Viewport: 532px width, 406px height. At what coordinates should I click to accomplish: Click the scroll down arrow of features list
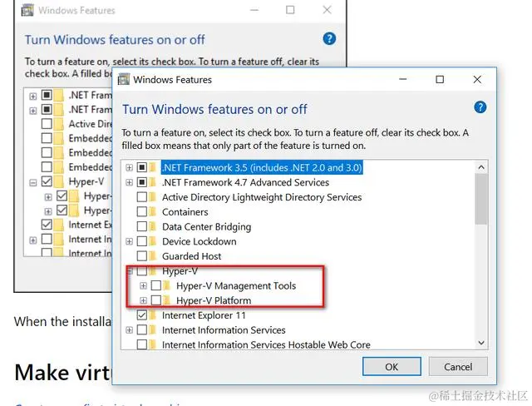click(480, 343)
